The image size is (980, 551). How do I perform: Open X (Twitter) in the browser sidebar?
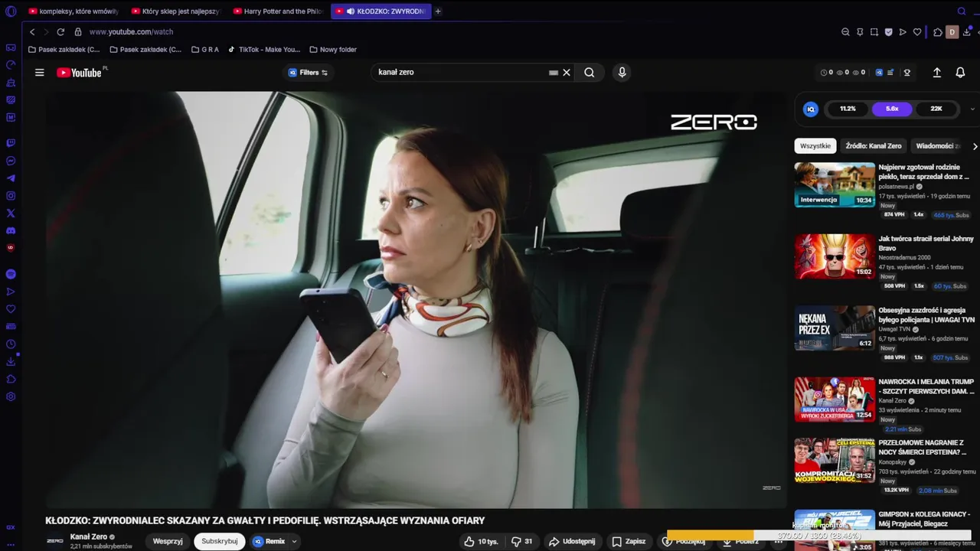(x=11, y=214)
